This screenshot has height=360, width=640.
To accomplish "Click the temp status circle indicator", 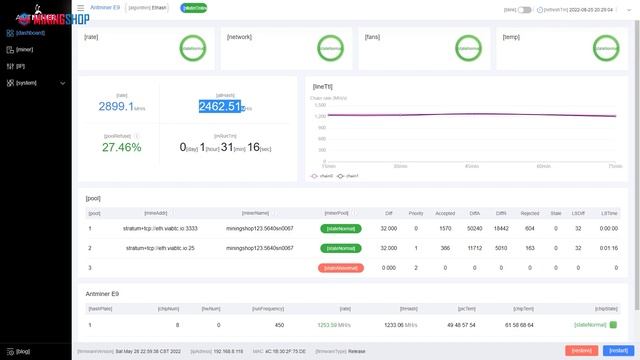I will [x=606, y=48].
